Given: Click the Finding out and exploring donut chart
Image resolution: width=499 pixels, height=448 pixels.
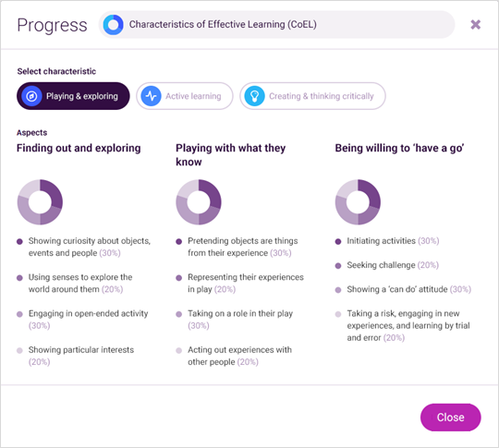Looking at the screenshot, I should tap(40, 202).
